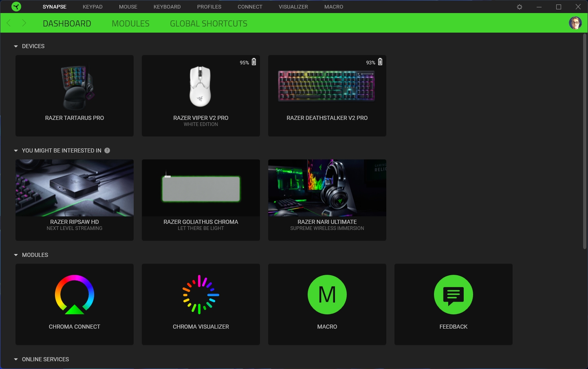Open the Chroma Visualizer module label
The height and width of the screenshot is (369, 588).
[x=201, y=327]
